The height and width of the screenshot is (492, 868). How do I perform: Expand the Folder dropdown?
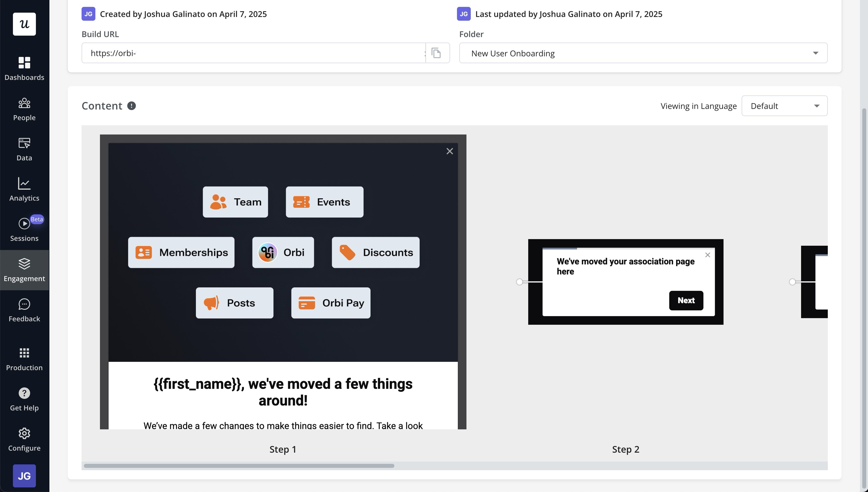(x=643, y=53)
